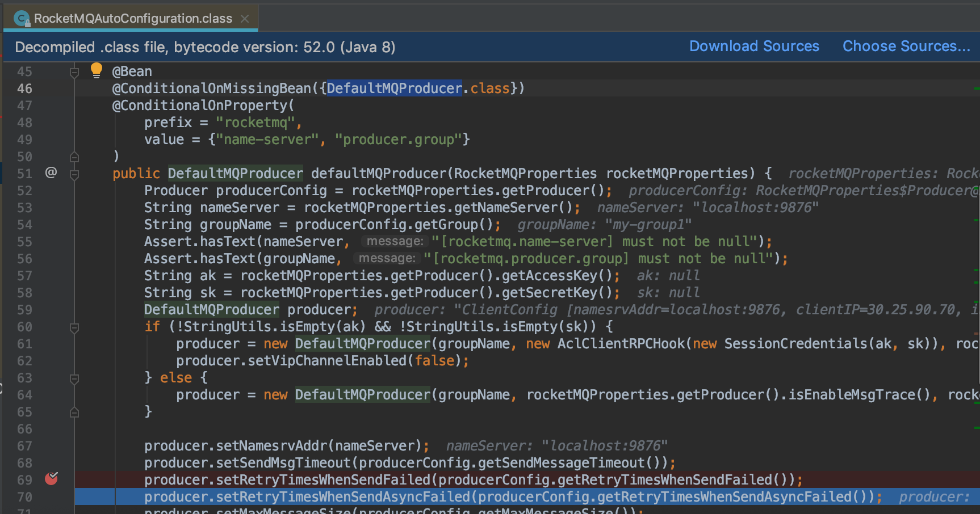The width and height of the screenshot is (980, 514).
Task: Click setVipChannelEnabled on line 62
Action: point(327,361)
